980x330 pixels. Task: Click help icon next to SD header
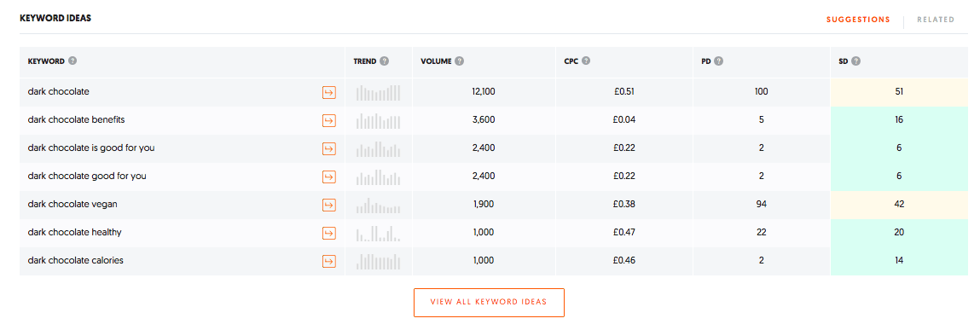(x=855, y=61)
